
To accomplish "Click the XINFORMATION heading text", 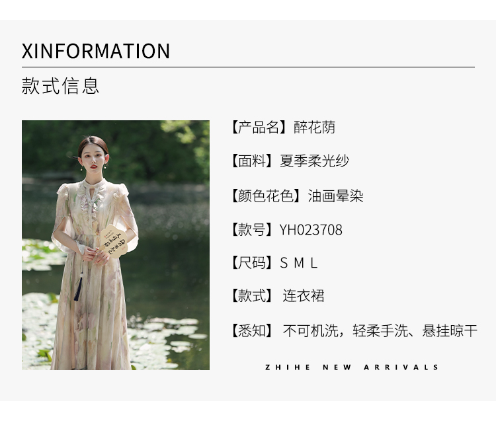I will pos(96,52).
